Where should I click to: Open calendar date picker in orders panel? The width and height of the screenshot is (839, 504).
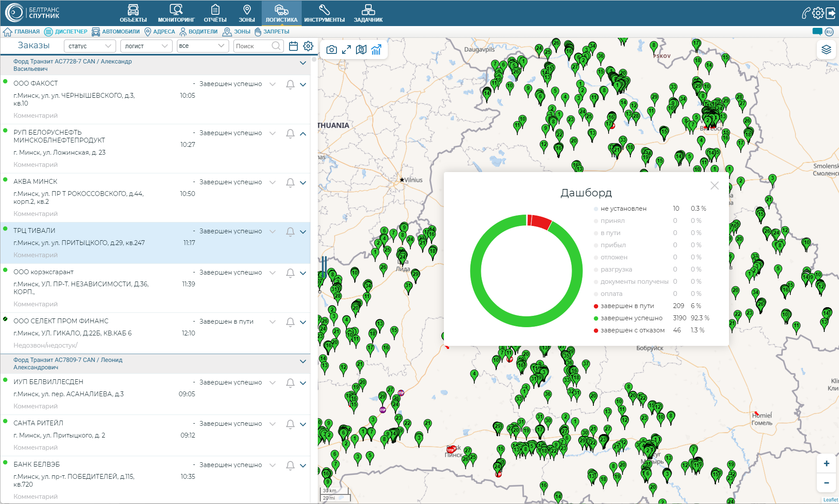[x=293, y=46]
